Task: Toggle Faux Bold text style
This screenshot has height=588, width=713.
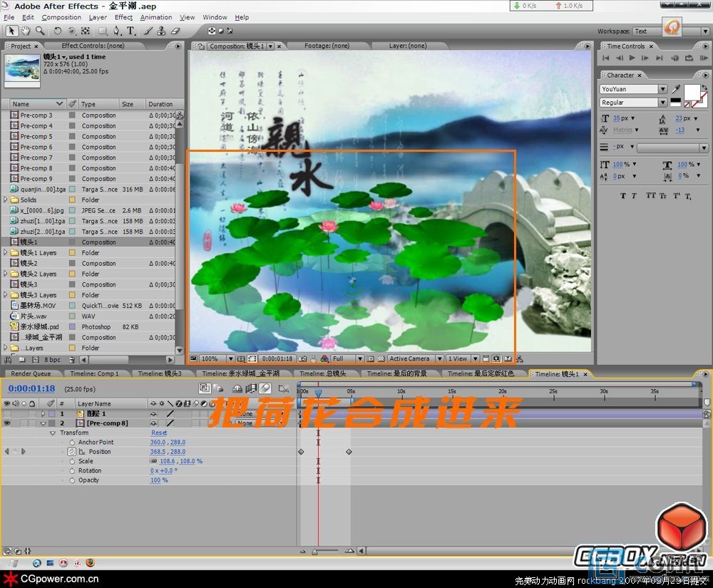Action: coord(622,195)
